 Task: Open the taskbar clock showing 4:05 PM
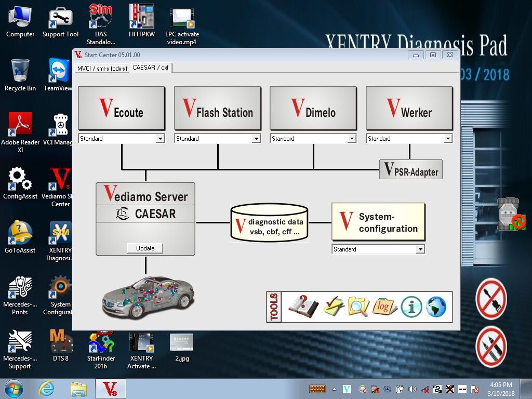pos(501,389)
